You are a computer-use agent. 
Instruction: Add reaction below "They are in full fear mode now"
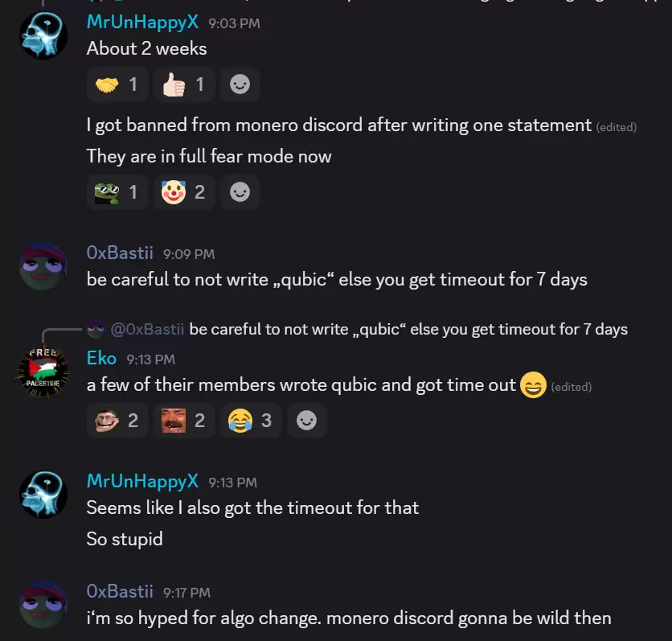point(240,192)
